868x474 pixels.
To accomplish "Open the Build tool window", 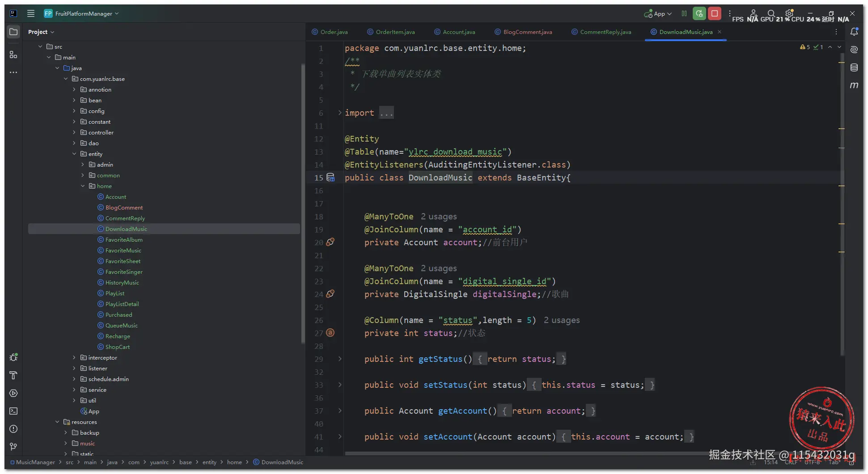I will (13, 375).
